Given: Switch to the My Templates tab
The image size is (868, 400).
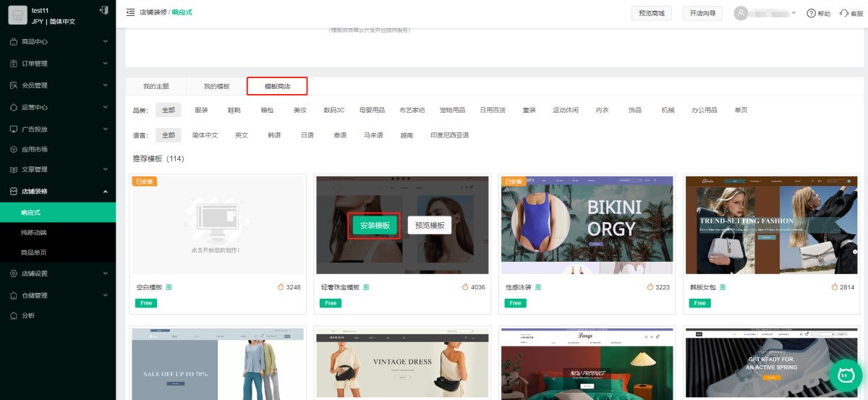Looking at the screenshot, I should tap(216, 86).
